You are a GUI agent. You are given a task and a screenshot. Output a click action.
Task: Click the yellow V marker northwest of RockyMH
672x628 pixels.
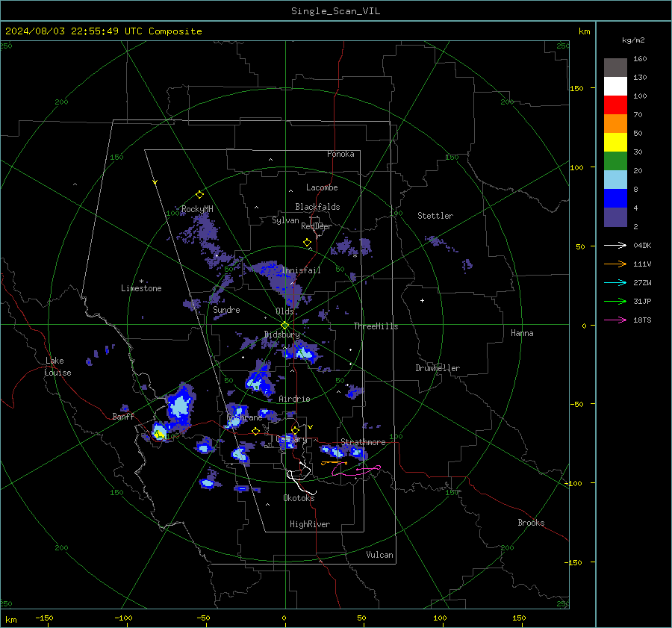point(155,183)
